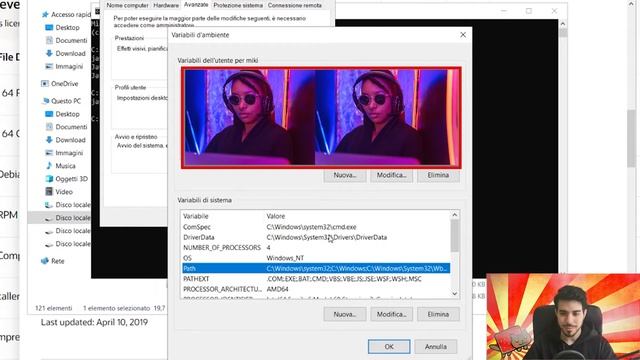
Task: Open Protezione sistema tab
Action: coord(238,5)
